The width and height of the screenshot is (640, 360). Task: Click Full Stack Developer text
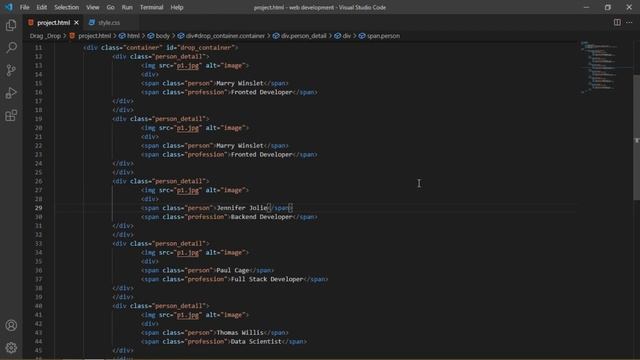click(x=267, y=279)
